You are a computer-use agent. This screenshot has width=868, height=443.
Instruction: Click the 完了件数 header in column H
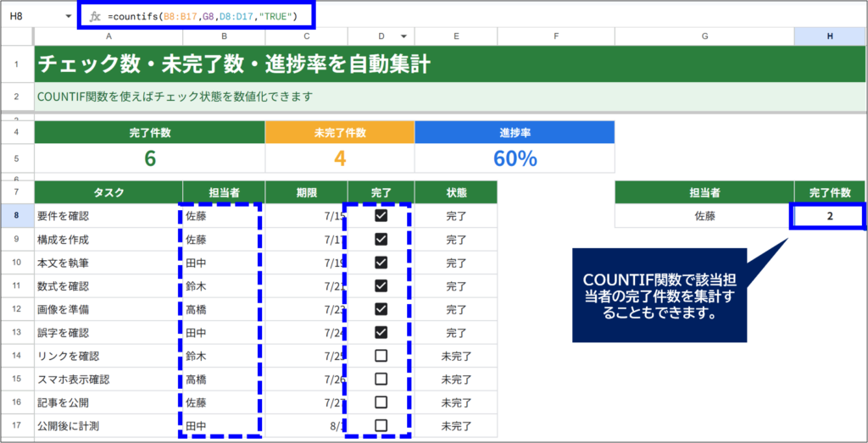(x=830, y=192)
